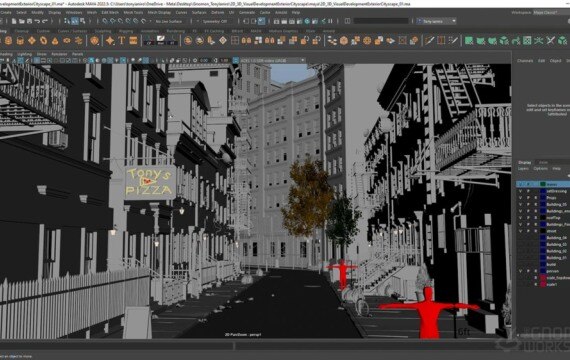Viewport: 570px width, 360px height.
Task: Select the polygon sphere shelf icon
Action: click(x=8, y=40)
